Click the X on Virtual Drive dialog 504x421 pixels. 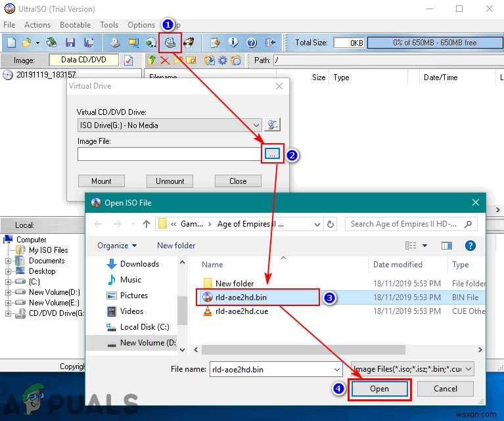279,86
